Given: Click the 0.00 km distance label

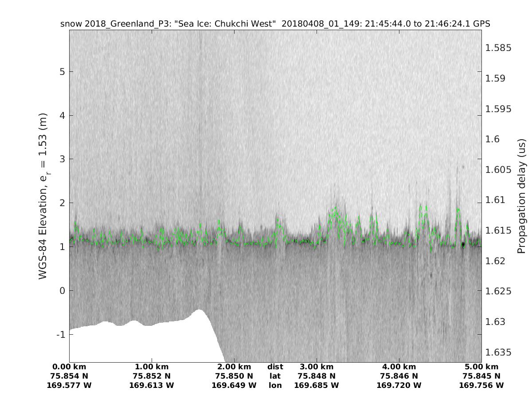Looking at the screenshot, I should click(x=69, y=367).
